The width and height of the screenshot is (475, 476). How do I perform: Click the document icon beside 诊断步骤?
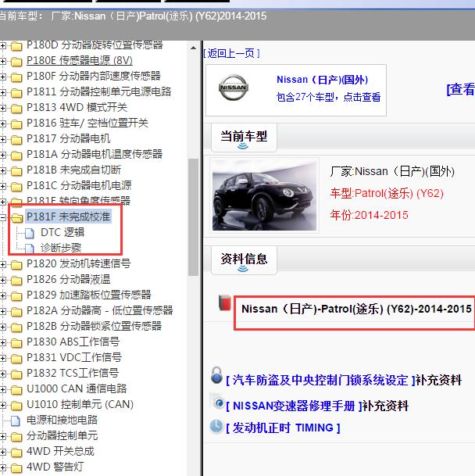[30, 249]
